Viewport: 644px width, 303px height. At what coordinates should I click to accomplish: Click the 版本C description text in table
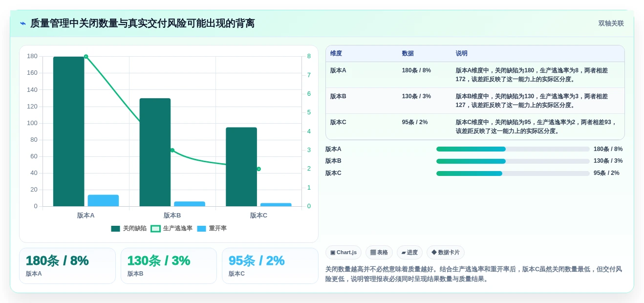[536, 127]
